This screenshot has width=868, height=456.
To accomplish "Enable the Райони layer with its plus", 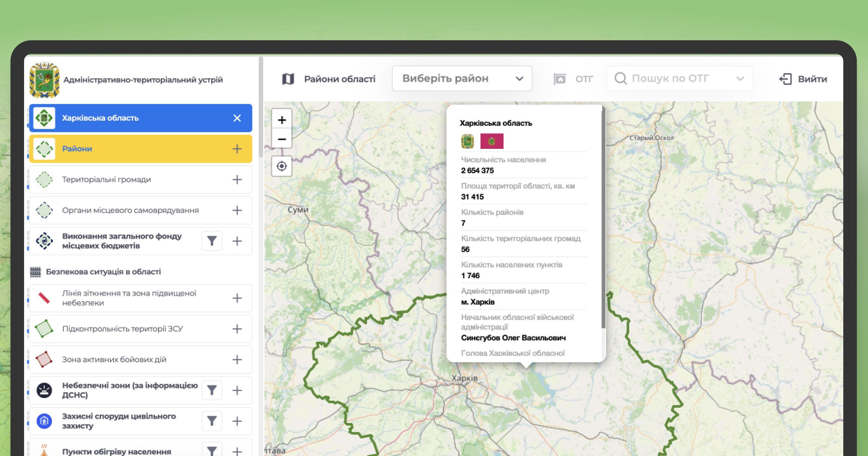I will click(x=237, y=149).
